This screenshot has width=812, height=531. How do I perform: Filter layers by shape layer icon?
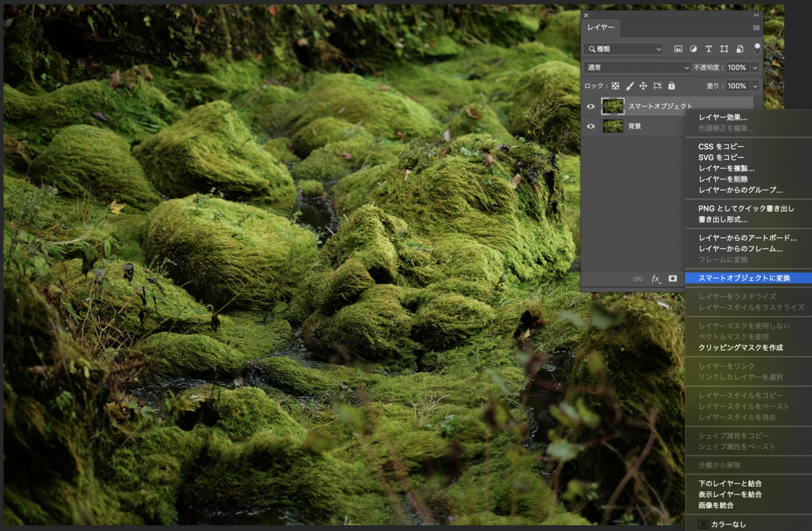pyautogui.click(x=724, y=49)
